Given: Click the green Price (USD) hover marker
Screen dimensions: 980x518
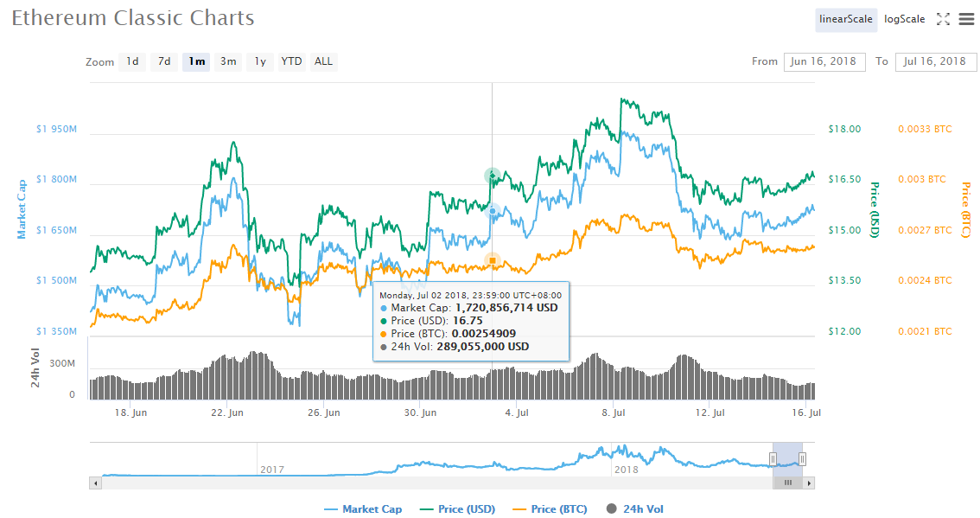Looking at the screenshot, I should 493,176.
